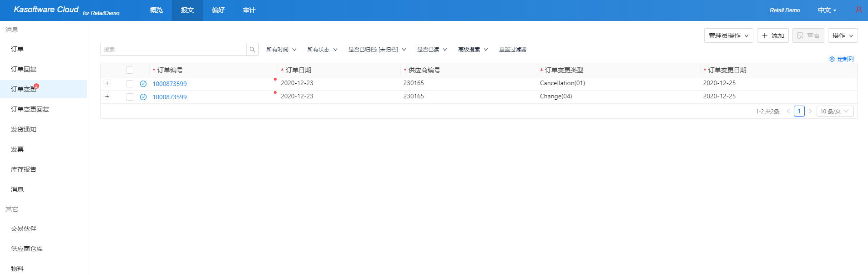Go to previous page arrow

click(x=788, y=111)
